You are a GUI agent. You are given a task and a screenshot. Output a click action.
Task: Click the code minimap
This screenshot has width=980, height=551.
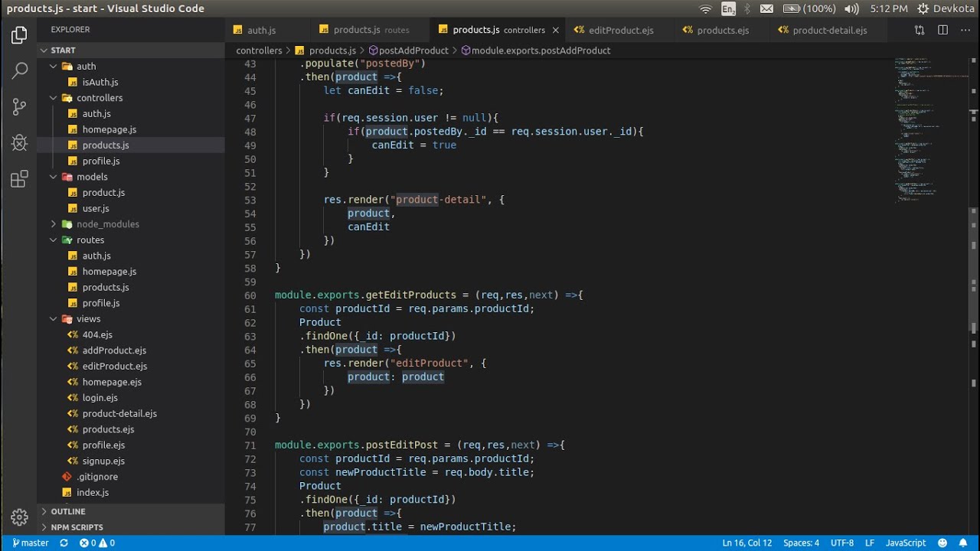pyautogui.click(x=932, y=130)
